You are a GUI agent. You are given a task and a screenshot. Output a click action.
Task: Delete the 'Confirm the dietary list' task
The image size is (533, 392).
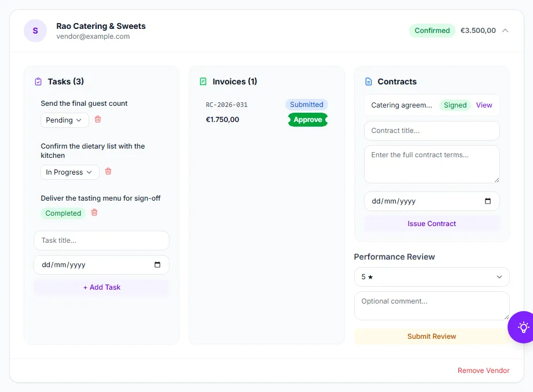click(108, 171)
